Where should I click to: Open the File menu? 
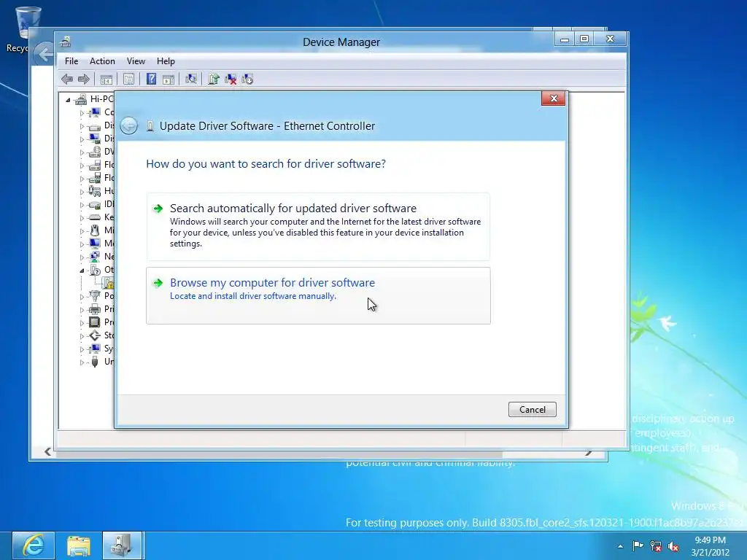coord(71,61)
